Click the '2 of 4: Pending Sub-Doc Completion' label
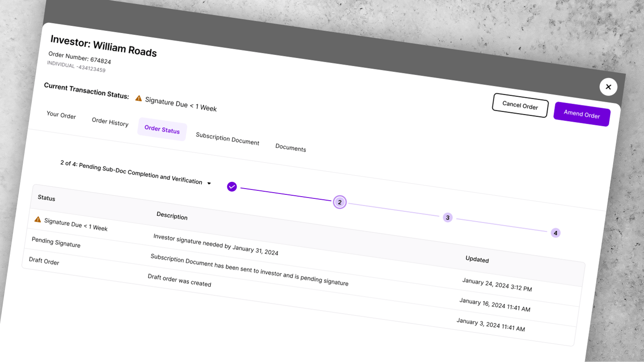 click(x=131, y=172)
